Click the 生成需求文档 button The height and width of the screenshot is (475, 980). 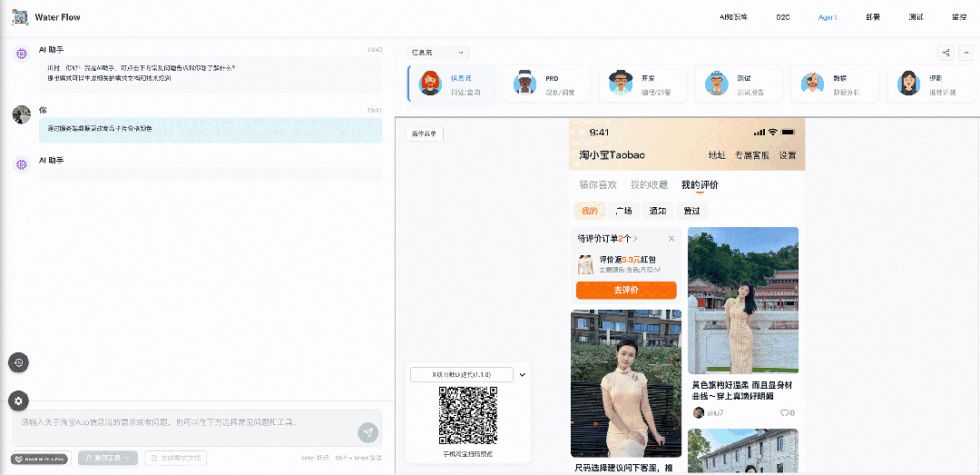click(x=176, y=458)
